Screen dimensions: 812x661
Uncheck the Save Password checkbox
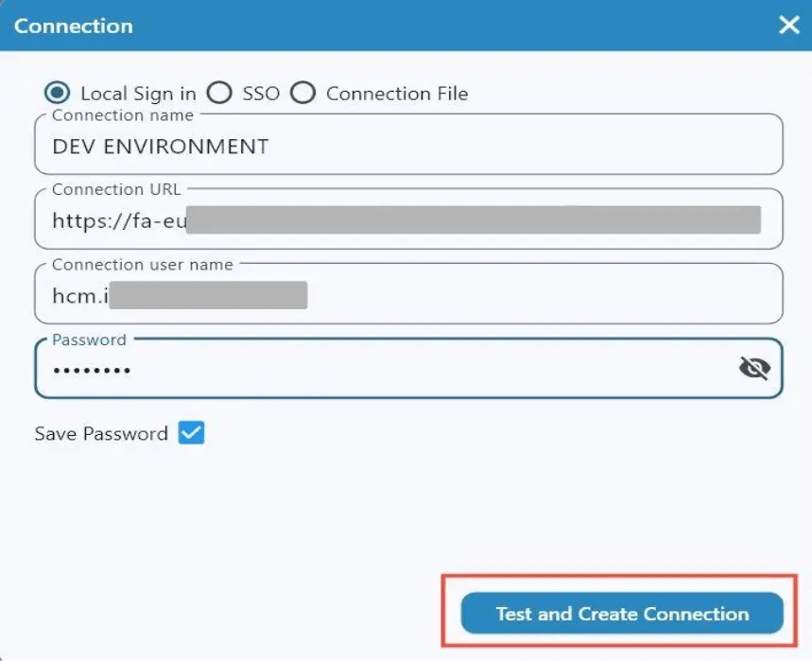coord(192,433)
